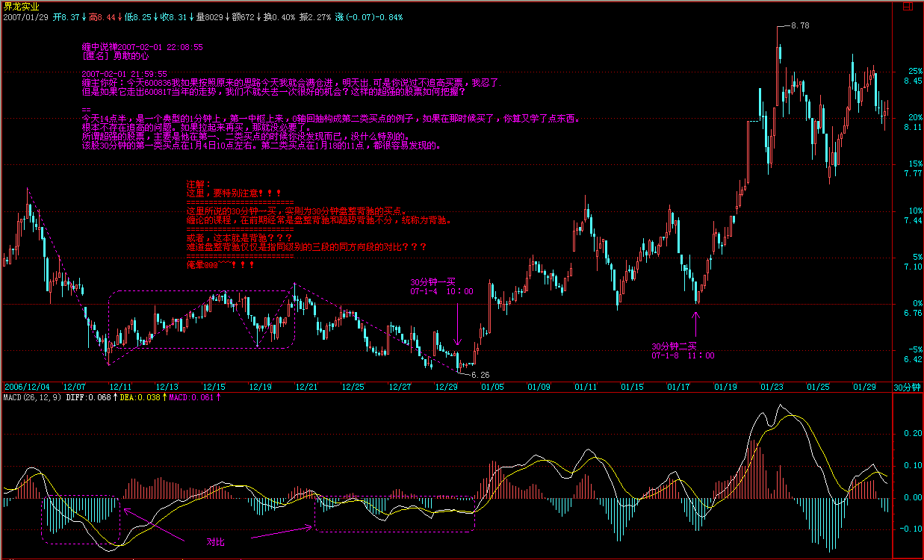Select the 12/15 date on time axis
Viewport: 924px width, 560px height.
[214, 387]
